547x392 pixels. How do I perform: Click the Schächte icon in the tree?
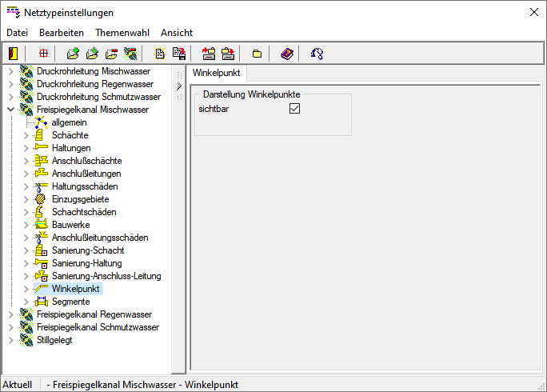click(42, 135)
